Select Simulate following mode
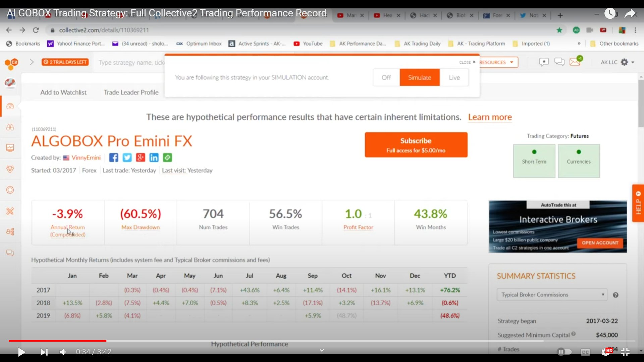 [420, 77]
